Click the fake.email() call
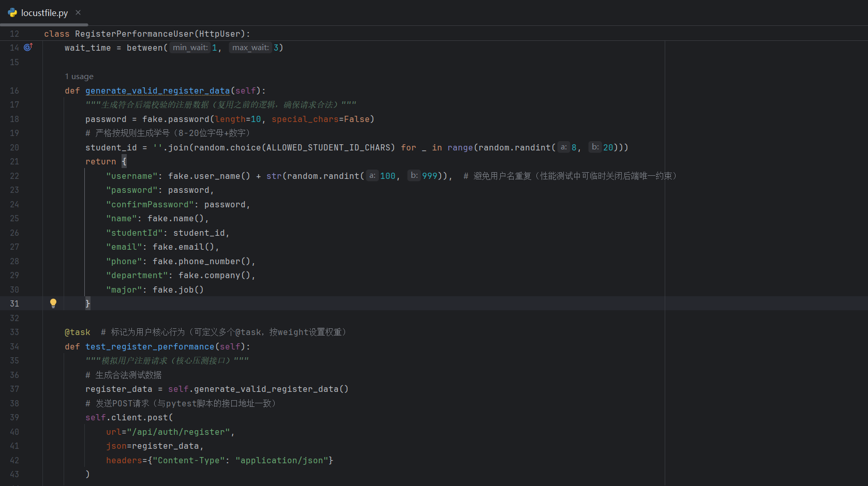Screen dimensions: 868x486 pyautogui.click(x=184, y=247)
